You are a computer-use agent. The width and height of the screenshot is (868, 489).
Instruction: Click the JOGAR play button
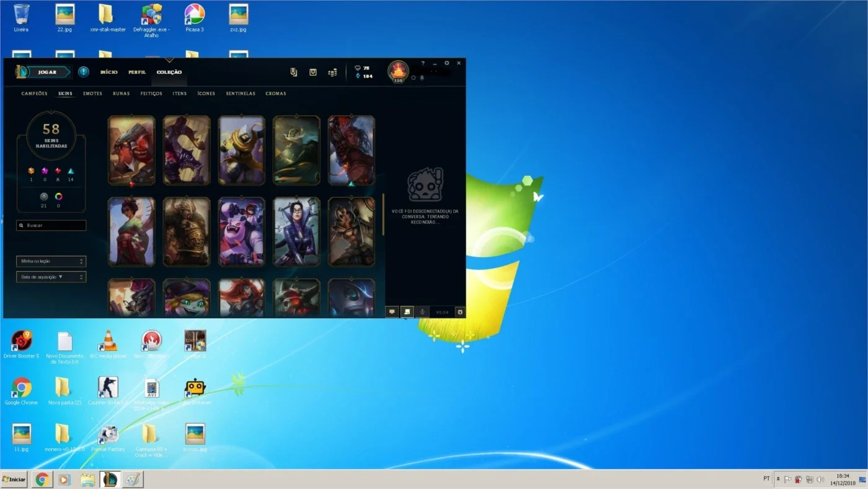pyautogui.click(x=43, y=72)
